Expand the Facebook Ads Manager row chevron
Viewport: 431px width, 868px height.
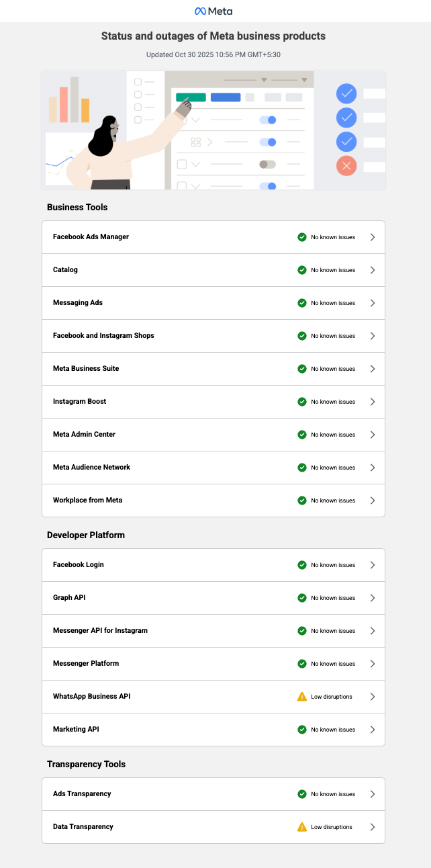(x=373, y=237)
